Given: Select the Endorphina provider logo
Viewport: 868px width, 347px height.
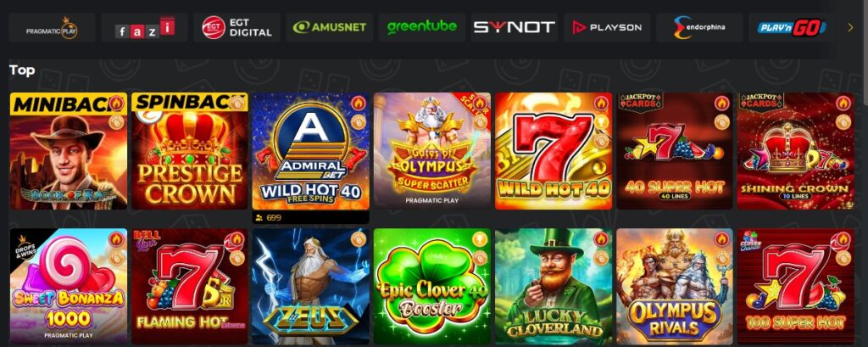Looking at the screenshot, I should point(699,28).
